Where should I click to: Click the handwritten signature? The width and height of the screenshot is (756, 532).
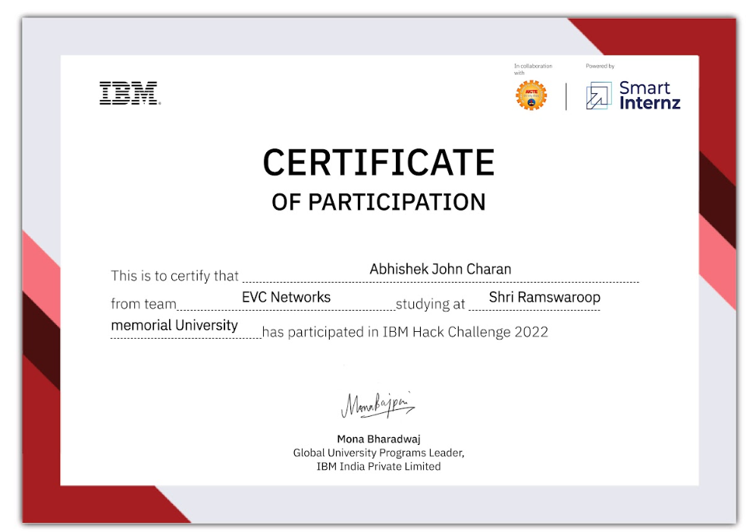click(378, 405)
